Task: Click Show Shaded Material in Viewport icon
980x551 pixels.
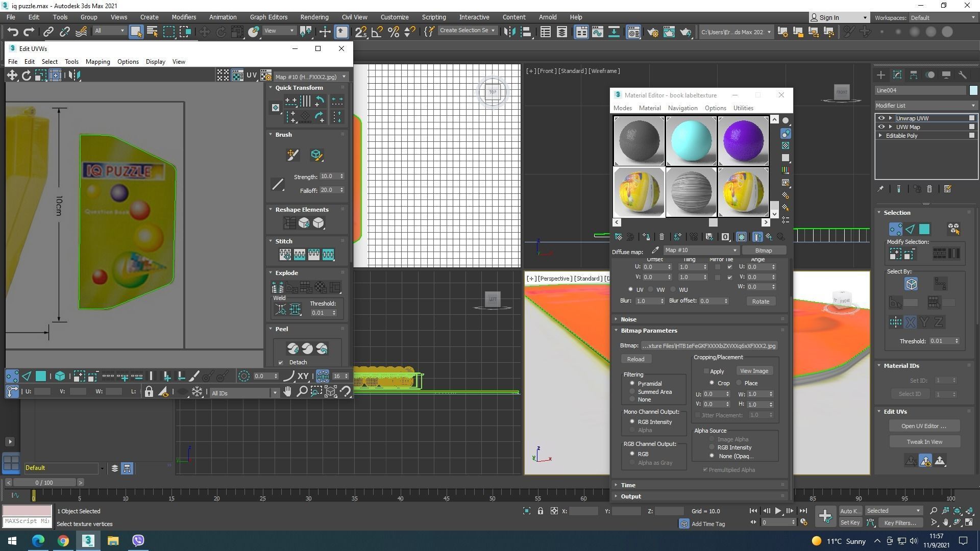Action: click(x=742, y=237)
